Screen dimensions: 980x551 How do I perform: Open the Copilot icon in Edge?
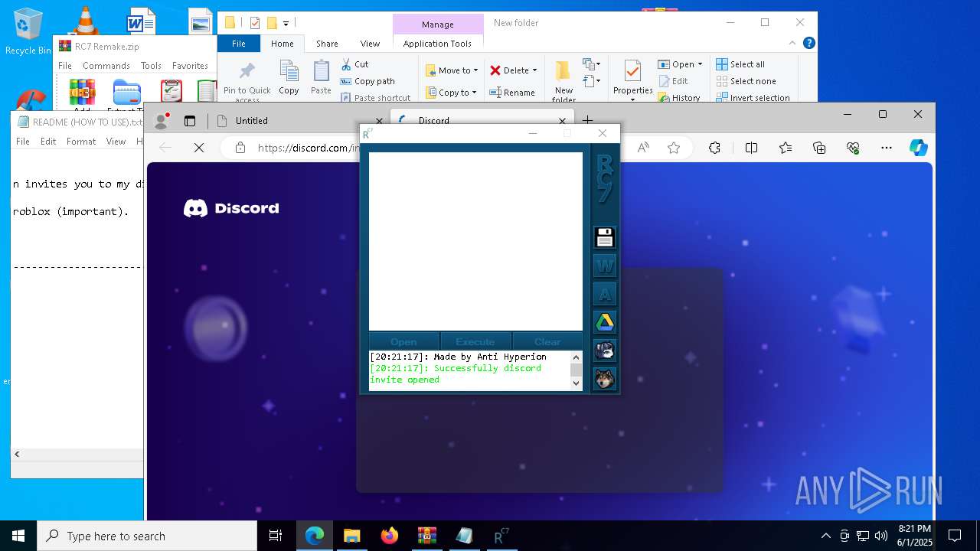tap(919, 148)
